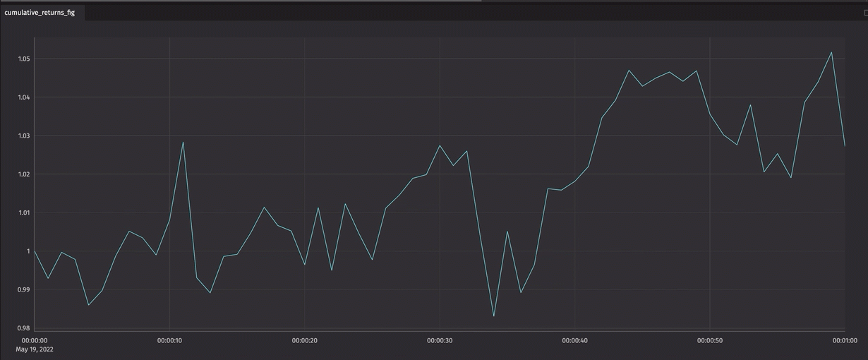
Task: Click the 1.05 y-axis label
Action: click(x=24, y=59)
